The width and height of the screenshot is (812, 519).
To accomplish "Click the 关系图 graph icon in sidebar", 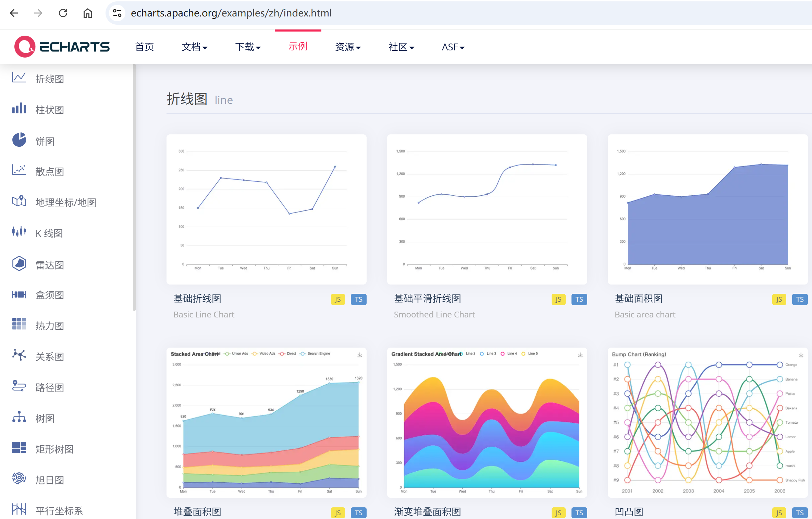I will 19,355.
